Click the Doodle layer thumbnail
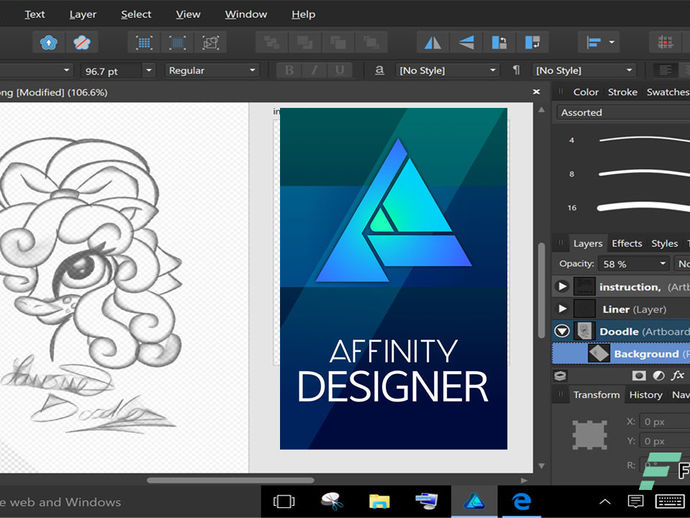The height and width of the screenshot is (518, 690). click(584, 331)
